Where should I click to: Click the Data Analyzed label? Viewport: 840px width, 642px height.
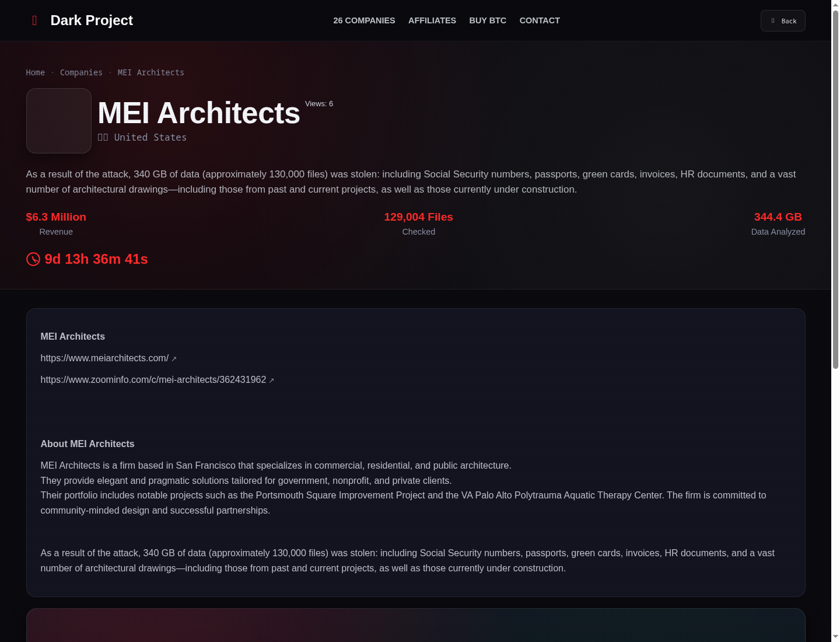(778, 232)
